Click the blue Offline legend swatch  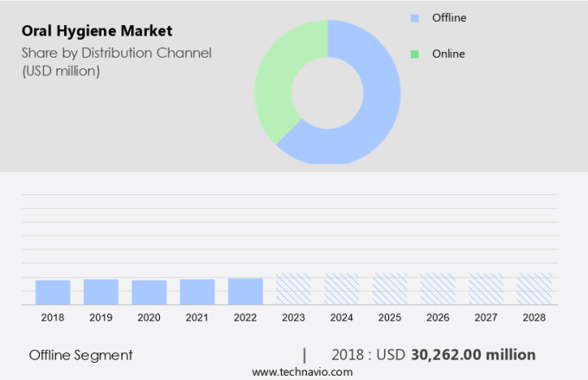[414, 17]
